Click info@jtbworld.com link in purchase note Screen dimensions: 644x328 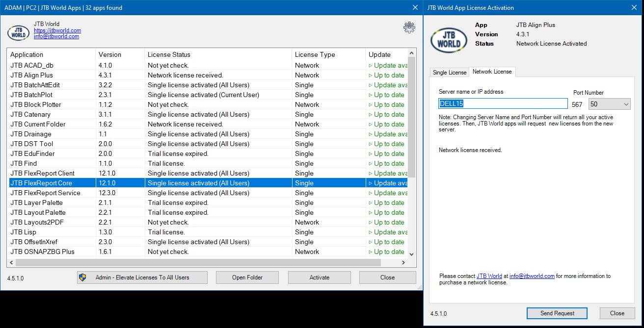pos(532,276)
